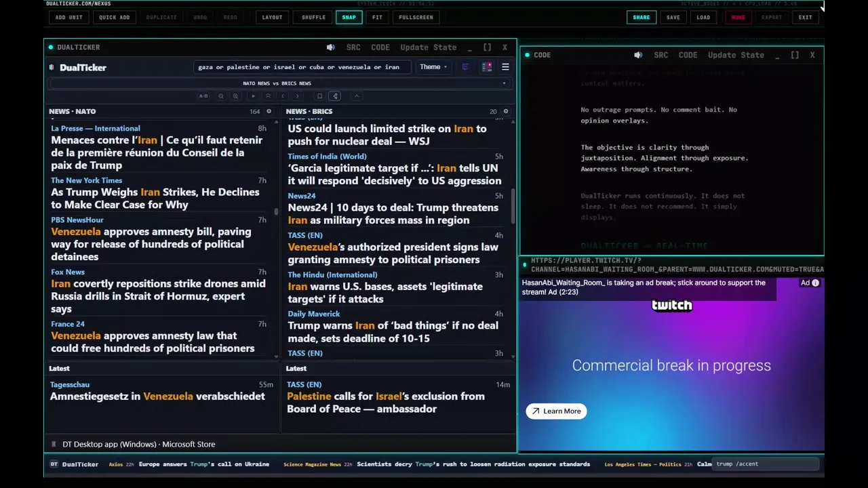868x488 pixels.
Task: Open SRC tab in DualTicker panel
Action: (x=353, y=47)
